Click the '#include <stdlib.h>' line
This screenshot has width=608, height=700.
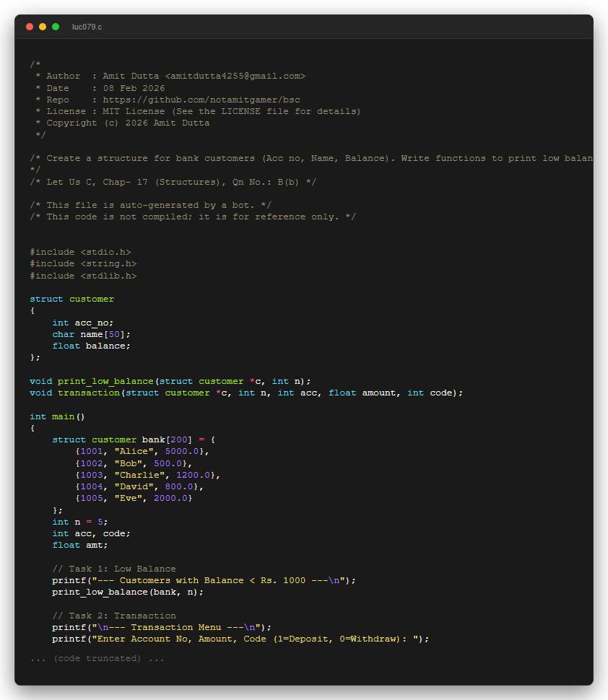tap(83, 276)
